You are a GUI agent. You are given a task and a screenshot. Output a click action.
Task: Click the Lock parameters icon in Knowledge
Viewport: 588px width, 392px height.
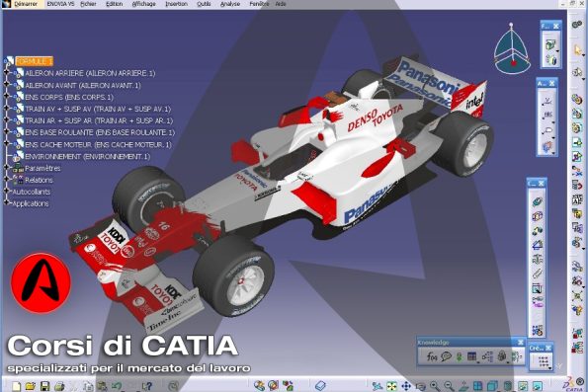tap(502, 356)
